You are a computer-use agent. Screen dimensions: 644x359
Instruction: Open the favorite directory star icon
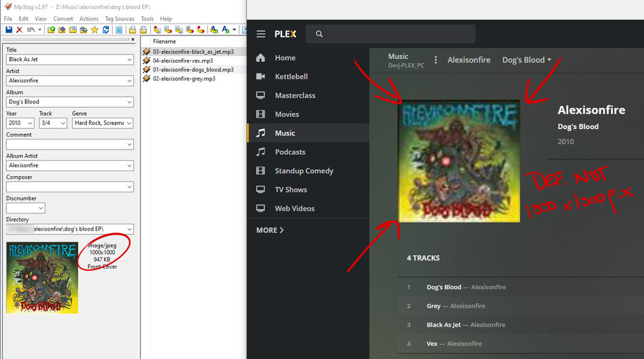[x=95, y=29]
